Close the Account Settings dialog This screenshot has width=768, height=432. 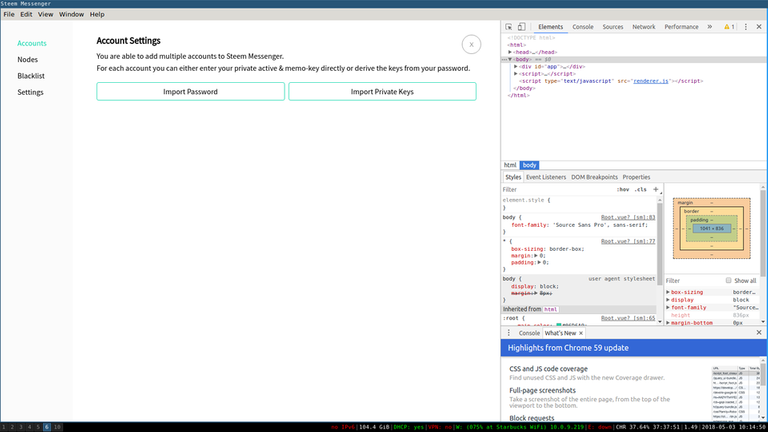tap(471, 45)
